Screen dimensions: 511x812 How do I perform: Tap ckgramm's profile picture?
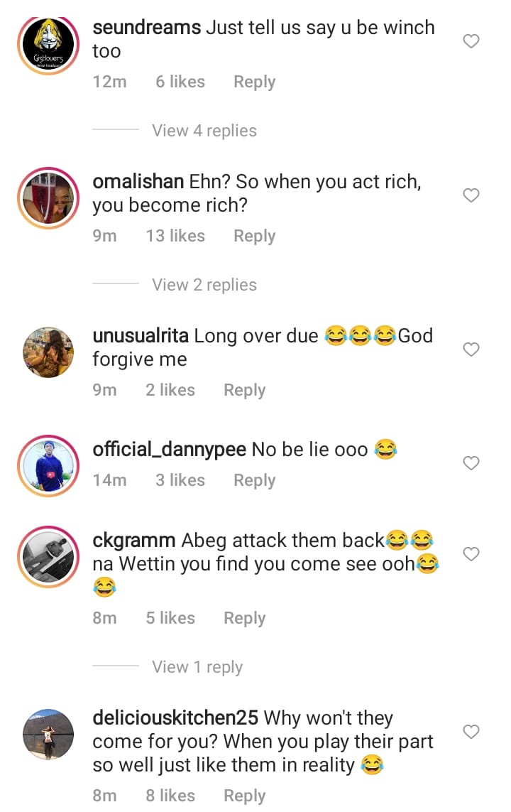click(48, 557)
